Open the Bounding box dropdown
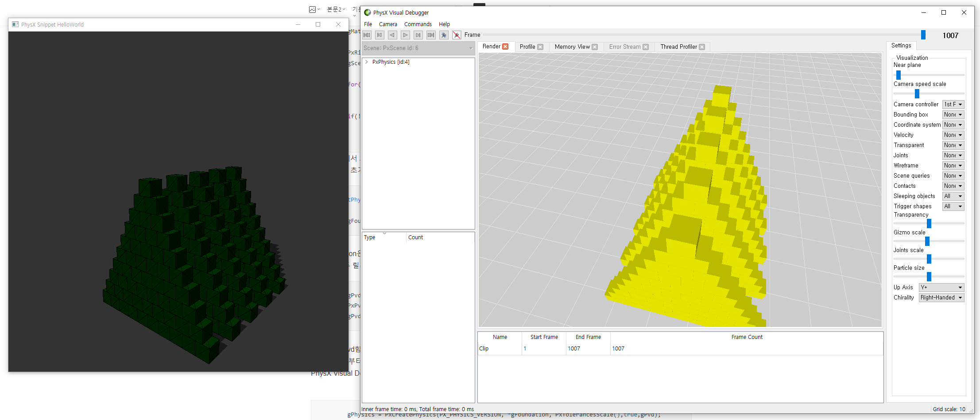Screen dimensions: 980x420 coord(953,115)
